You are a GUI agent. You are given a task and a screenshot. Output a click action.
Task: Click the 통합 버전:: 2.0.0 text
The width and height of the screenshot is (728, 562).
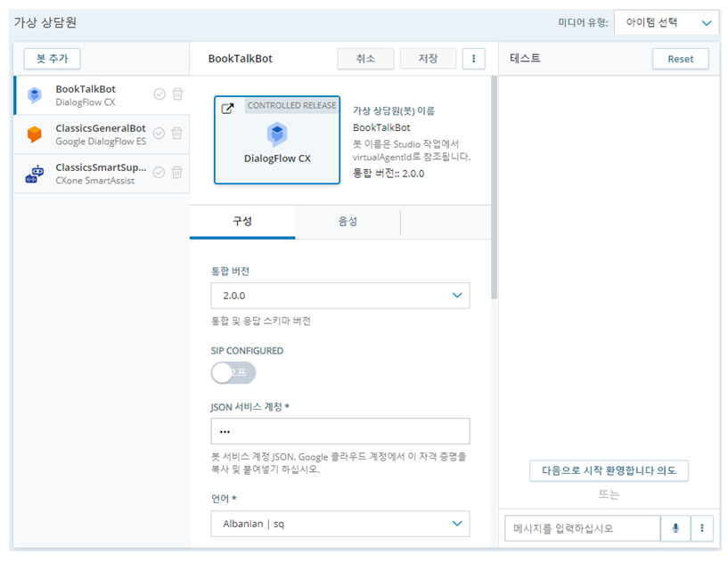coord(389,174)
